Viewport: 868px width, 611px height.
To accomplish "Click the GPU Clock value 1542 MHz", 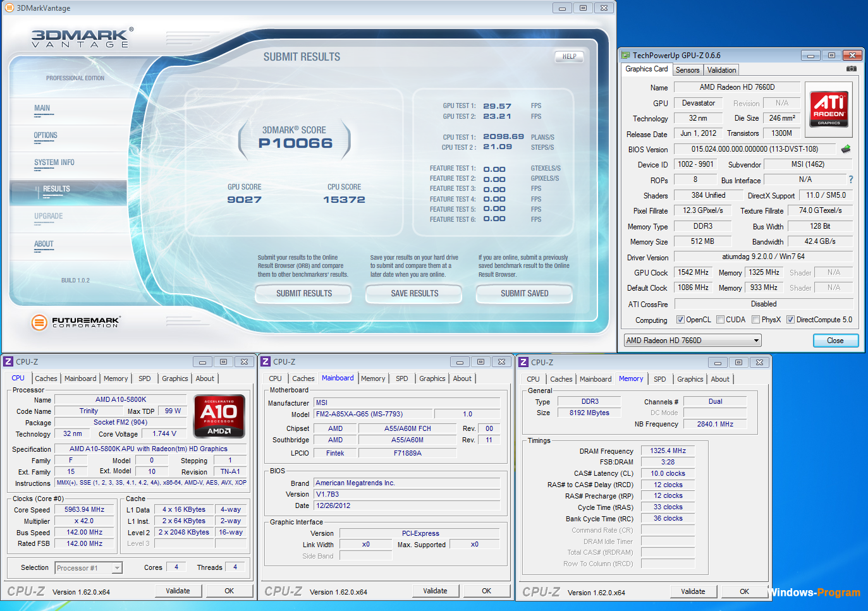I will 693,272.
